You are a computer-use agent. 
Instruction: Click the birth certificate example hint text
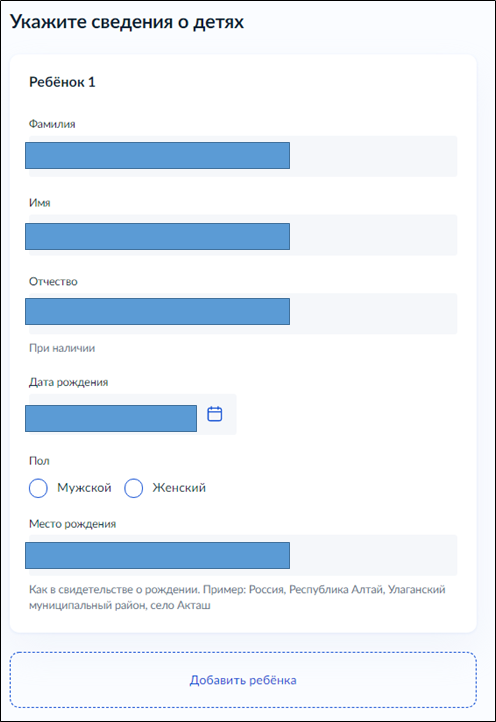237,597
